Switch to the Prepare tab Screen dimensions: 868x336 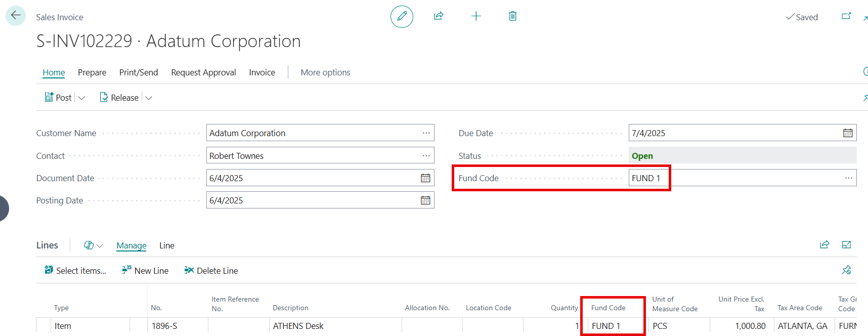(x=92, y=72)
